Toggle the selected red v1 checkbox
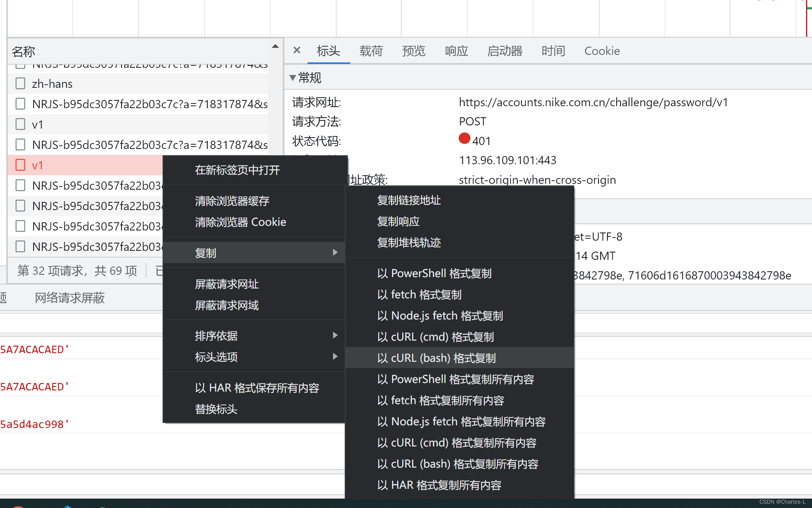 pyautogui.click(x=20, y=165)
